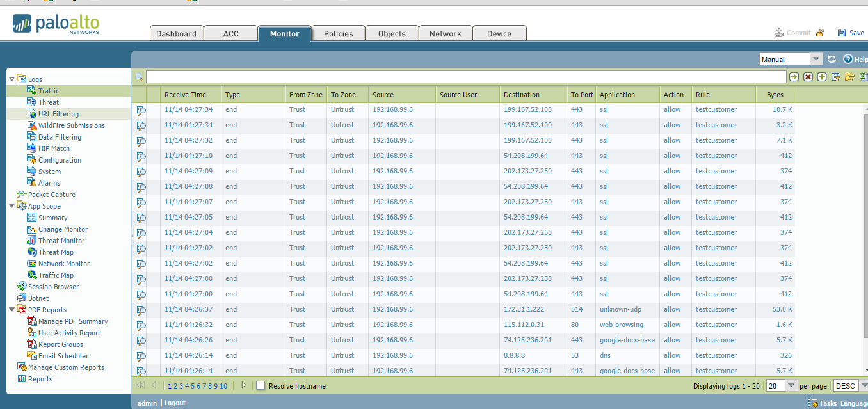Image resolution: width=868 pixels, height=409 pixels.
Task: Open the Manual refresh interval dropdown
Action: pos(816,60)
